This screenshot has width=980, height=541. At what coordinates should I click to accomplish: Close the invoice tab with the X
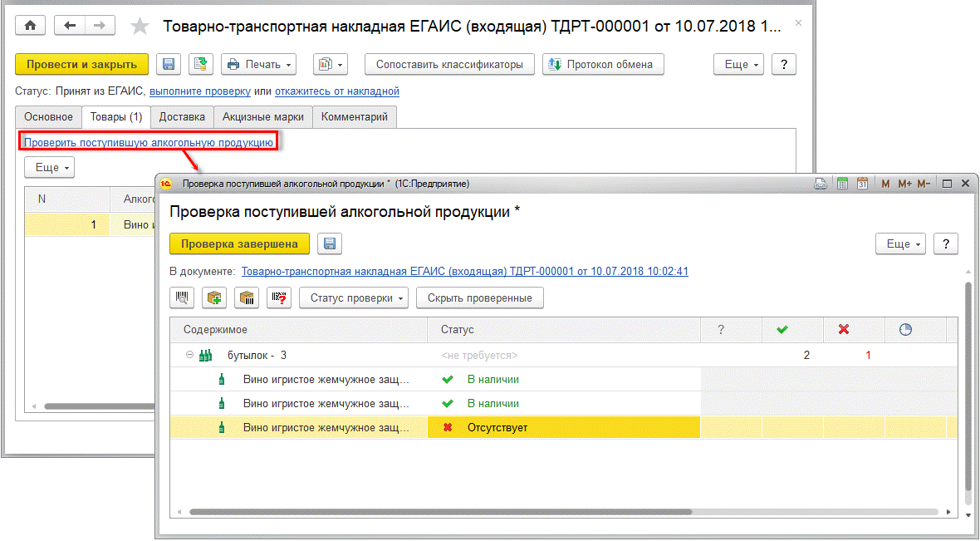pos(797,23)
